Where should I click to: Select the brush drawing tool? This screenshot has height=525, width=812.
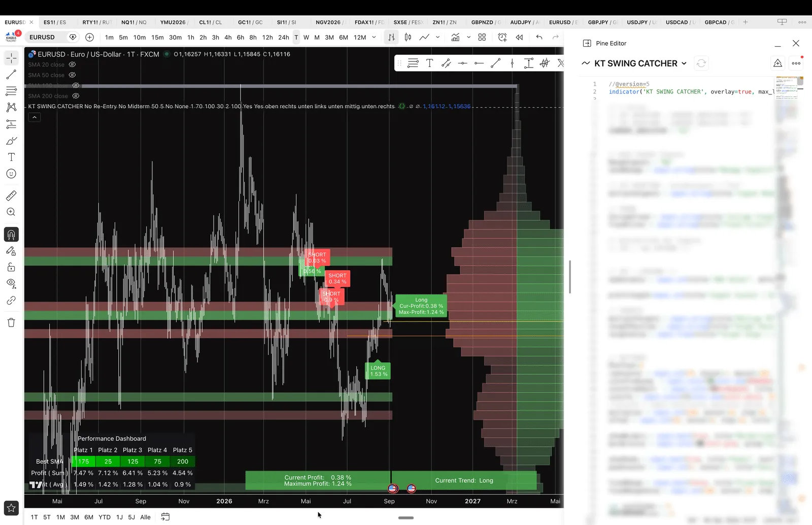coord(11,141)
